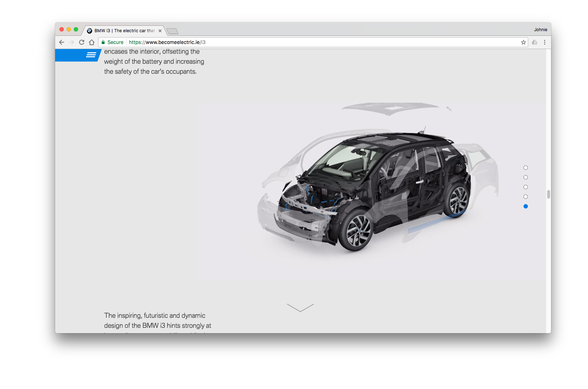Viewport: 588px width, 389px height.
Task: Select the active blue fifth indicator dot
Action: (526, 206)
